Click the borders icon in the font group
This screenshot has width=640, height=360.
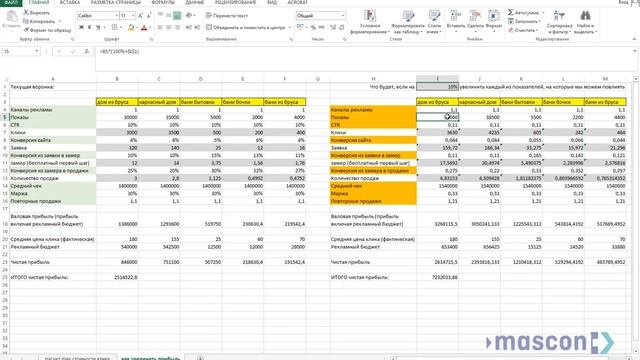(114, 27)
